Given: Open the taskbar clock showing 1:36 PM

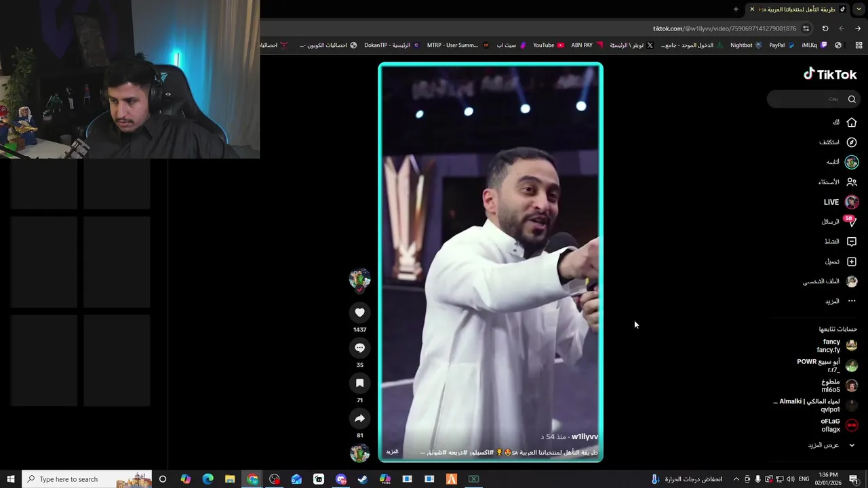Looking at the screenshot, I should click(x=827, y=479).
